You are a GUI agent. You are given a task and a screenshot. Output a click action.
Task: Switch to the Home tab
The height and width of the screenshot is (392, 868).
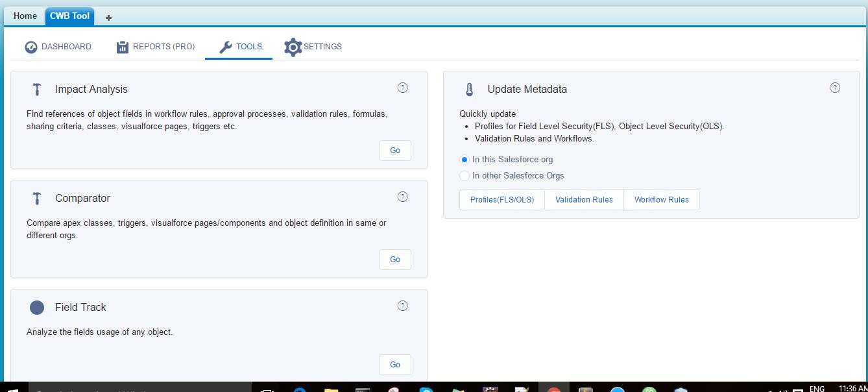(x=25, y=16)
